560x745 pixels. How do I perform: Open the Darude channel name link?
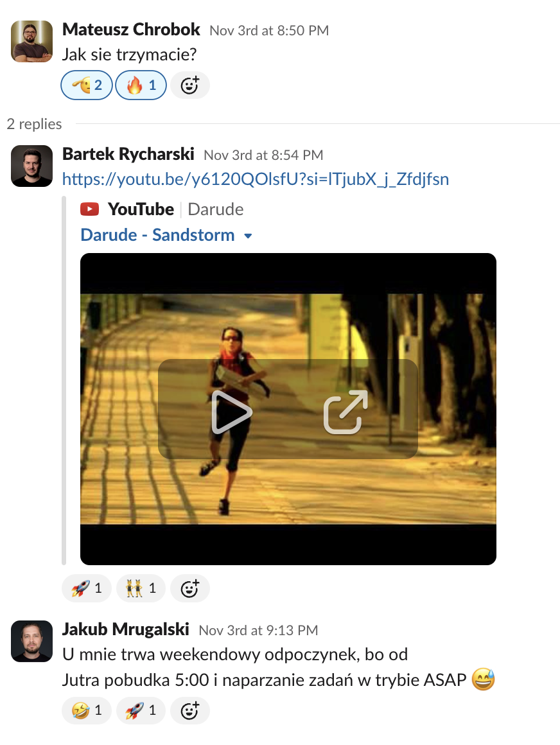[x=216, y=209]
